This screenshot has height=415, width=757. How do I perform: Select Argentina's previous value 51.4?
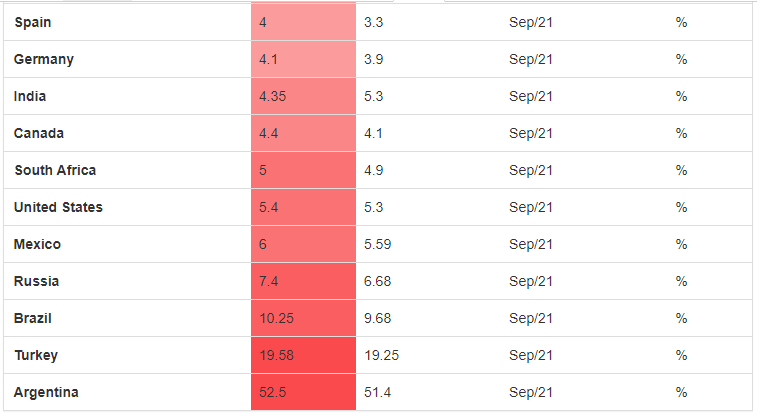377,392
